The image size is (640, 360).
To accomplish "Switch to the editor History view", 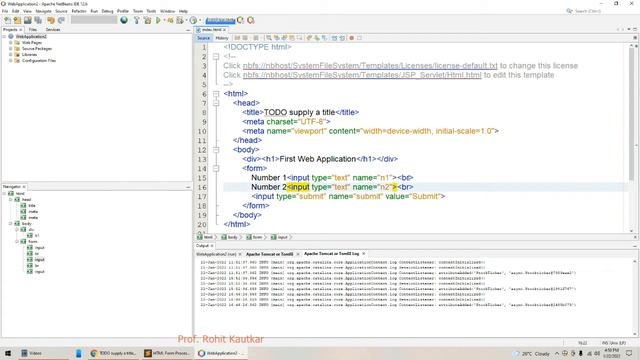I will pos(222,38).
